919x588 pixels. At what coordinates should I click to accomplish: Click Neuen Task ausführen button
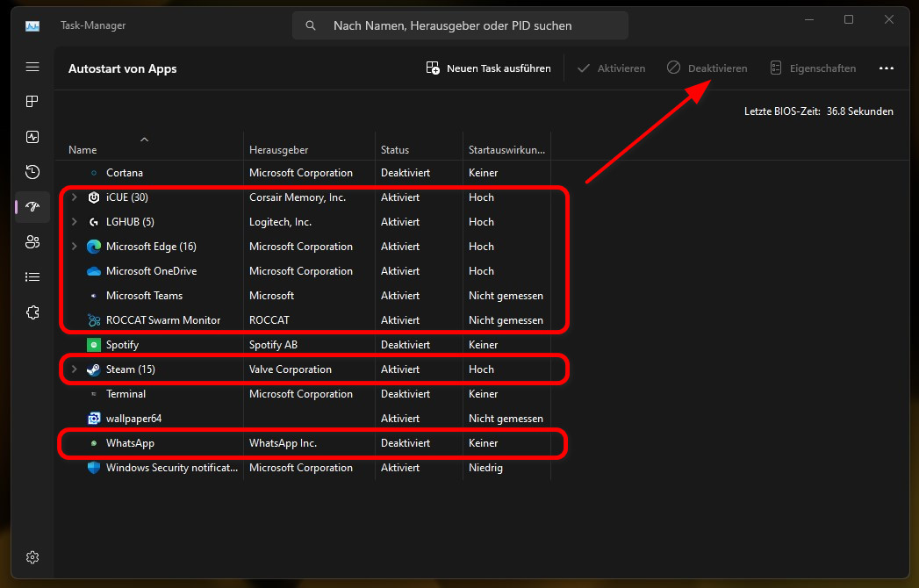(x=488, y=68)
